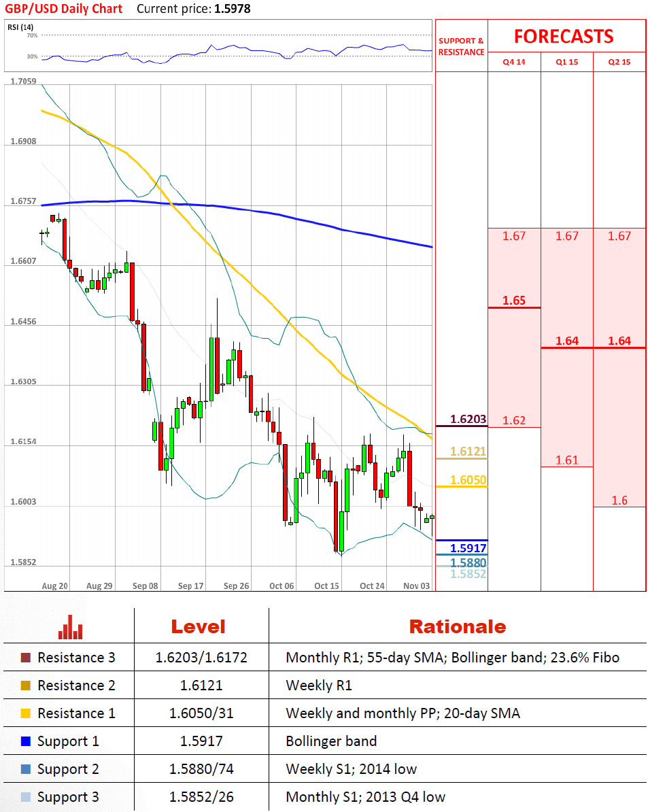Click the Resistance 2 gold color swatch
648x812 pixels.
(x=25, y=686)
